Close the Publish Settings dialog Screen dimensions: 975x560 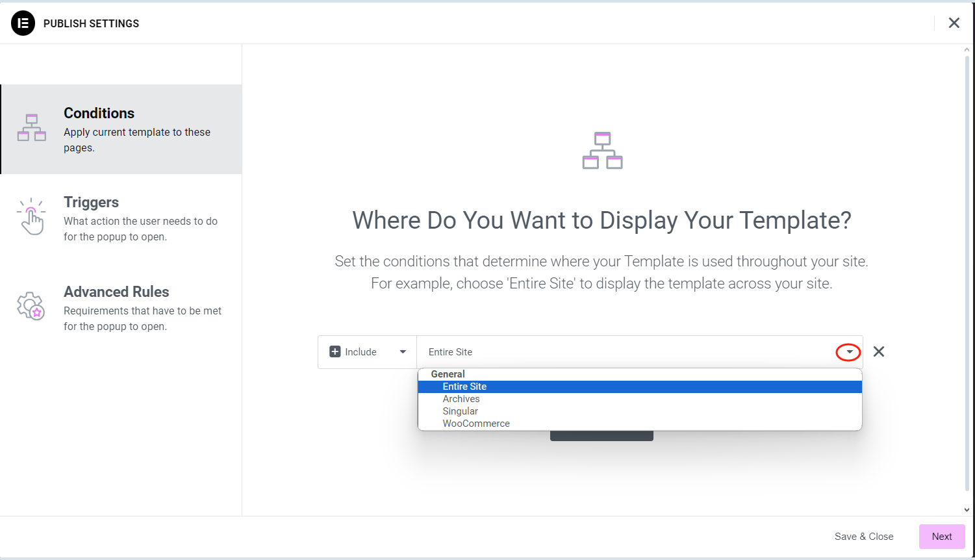[x=954, y=23]
